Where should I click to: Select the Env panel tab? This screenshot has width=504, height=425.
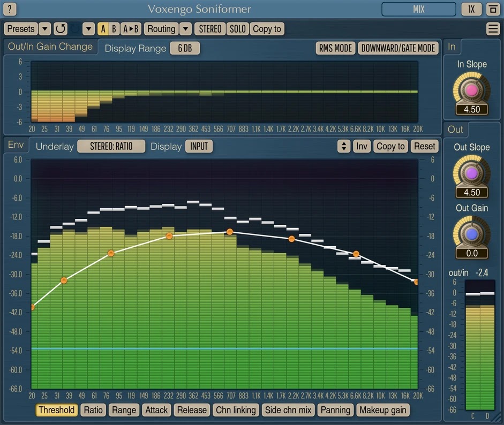click(x=16, y=145)
